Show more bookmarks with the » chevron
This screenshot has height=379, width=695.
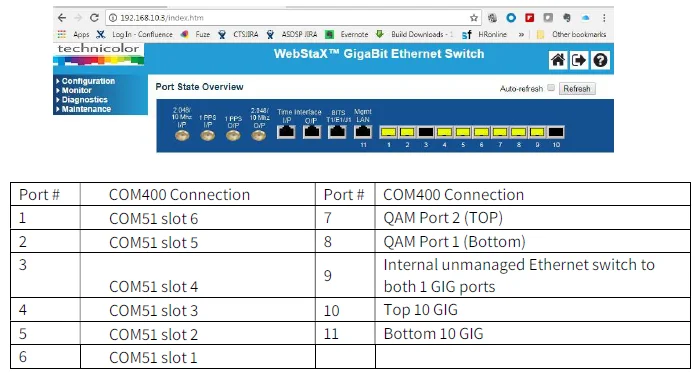coord(521,34)
